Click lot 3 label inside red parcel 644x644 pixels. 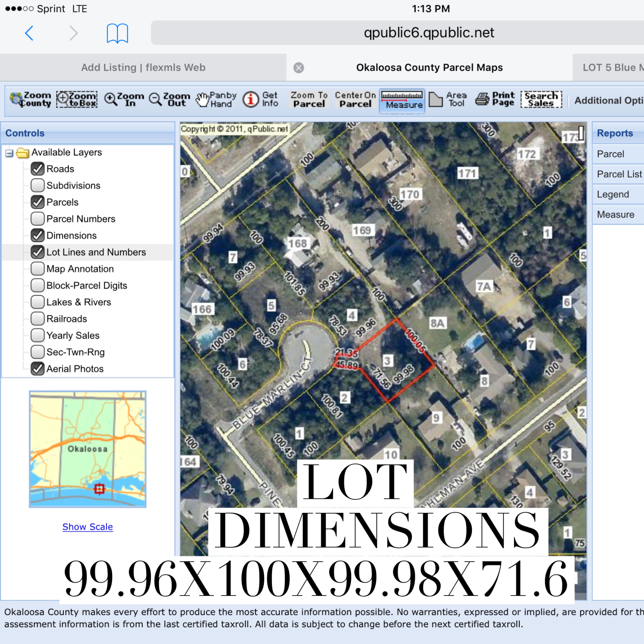coord(387,361)
